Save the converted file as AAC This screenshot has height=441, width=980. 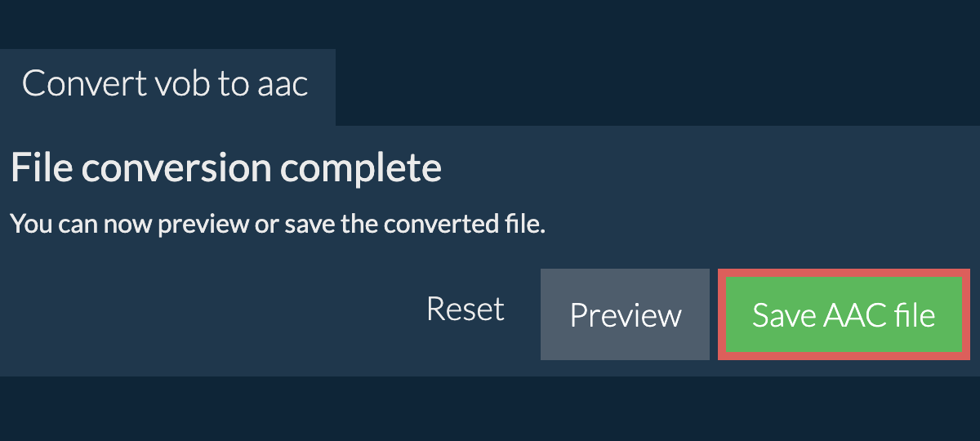coord(844,315)
